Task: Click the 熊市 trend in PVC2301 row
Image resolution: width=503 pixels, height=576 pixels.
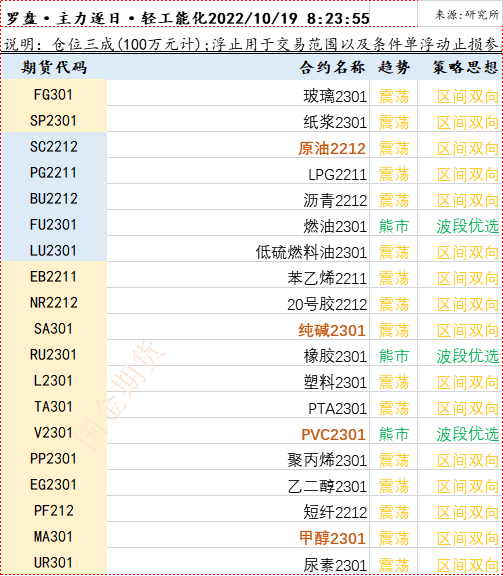Action: (394, 435)
